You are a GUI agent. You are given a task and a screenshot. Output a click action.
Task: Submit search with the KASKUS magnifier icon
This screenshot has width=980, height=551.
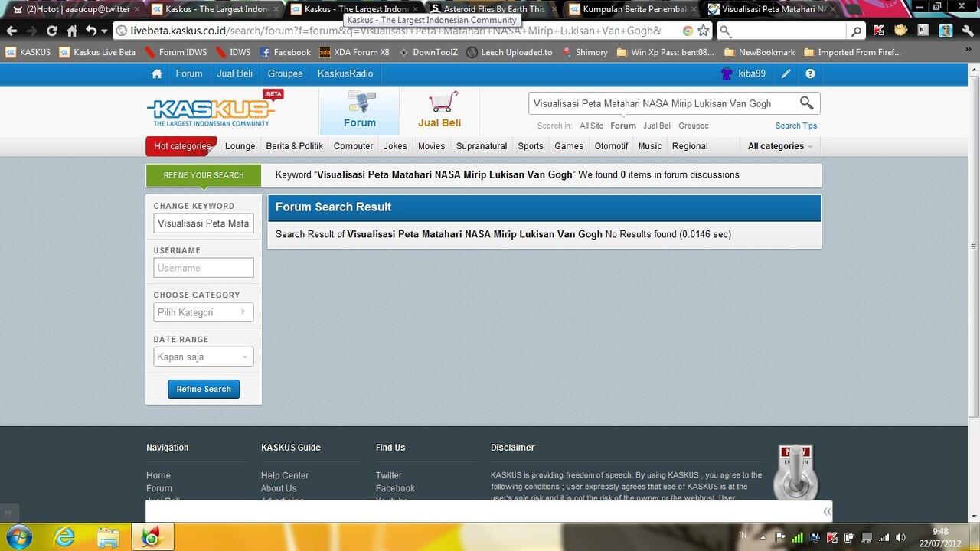click(x=806, y=103)
